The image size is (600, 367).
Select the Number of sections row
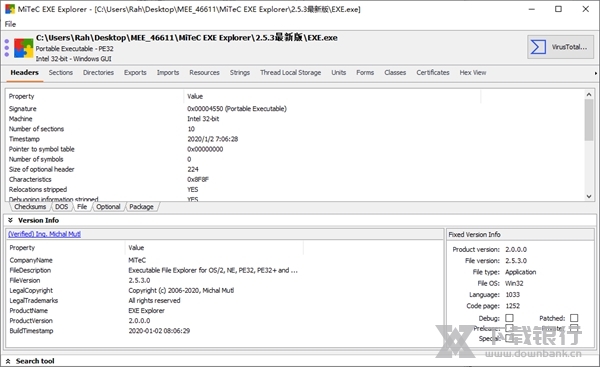click(x=295, y=129)
